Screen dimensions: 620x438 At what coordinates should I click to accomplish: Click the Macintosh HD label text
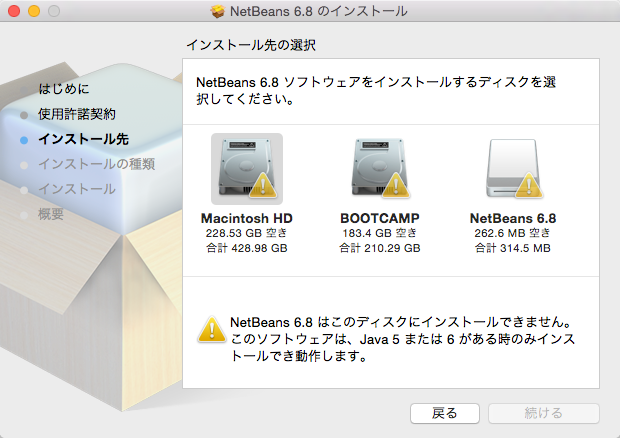coord(247,218)
